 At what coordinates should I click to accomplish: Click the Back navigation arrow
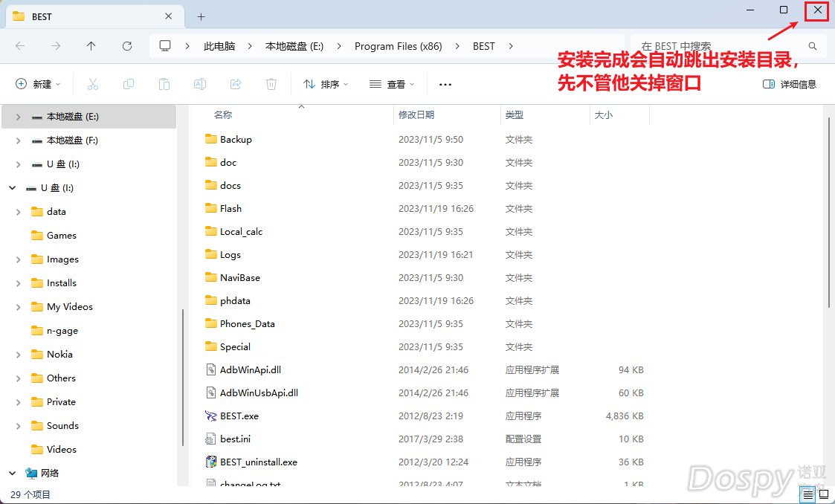coord(20,46)
